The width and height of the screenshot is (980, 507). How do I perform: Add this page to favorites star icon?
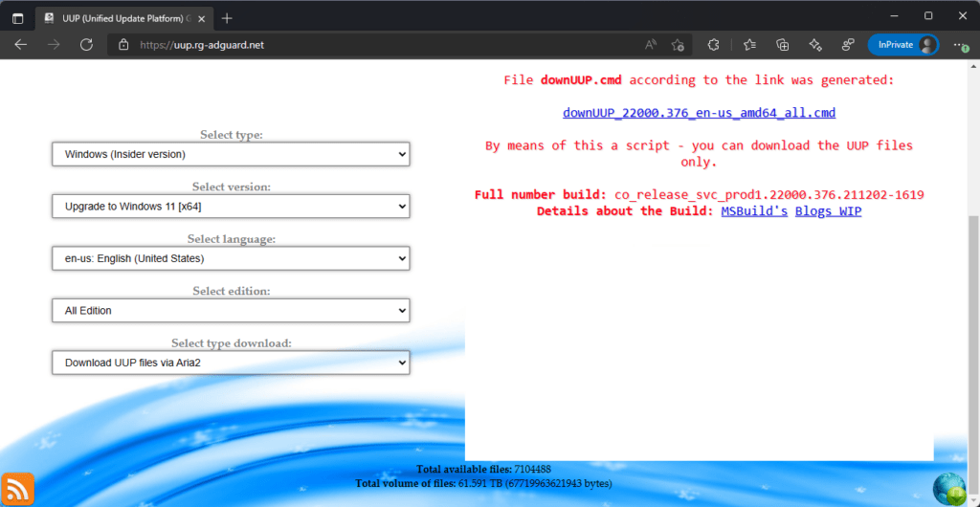678,45
